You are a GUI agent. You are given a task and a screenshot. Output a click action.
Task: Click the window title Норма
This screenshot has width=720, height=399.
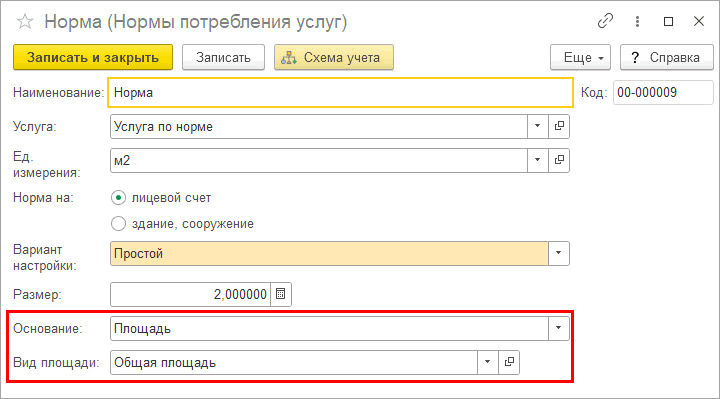pyautogui.click(x=196, y=22)
